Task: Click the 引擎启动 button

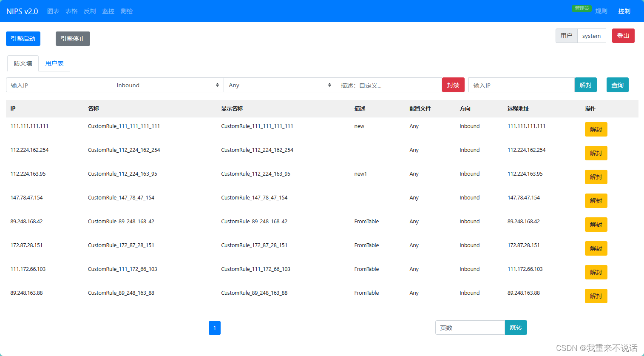Action: (x=23, y=39)
